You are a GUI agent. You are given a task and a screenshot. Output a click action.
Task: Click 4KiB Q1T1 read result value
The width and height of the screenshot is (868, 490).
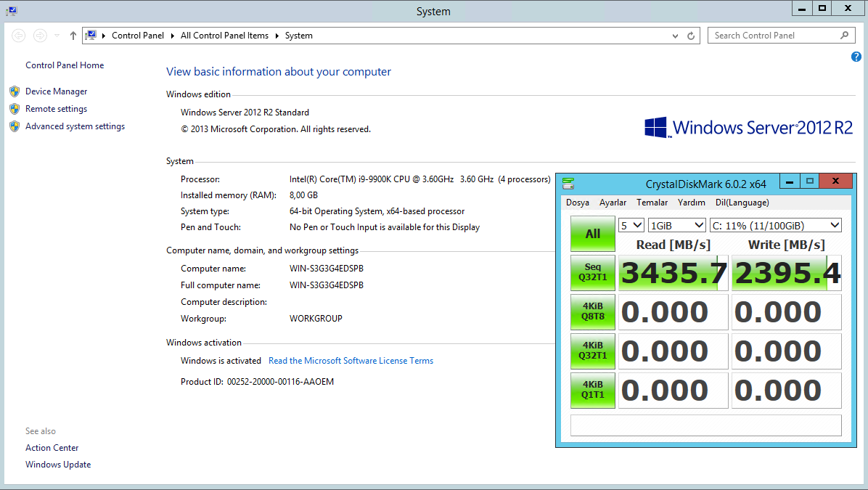673,391
